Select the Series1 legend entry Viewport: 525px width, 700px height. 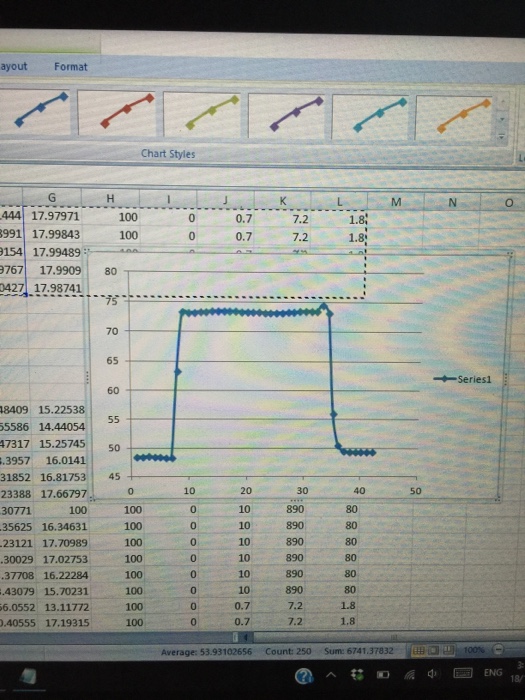pos(462,379)
